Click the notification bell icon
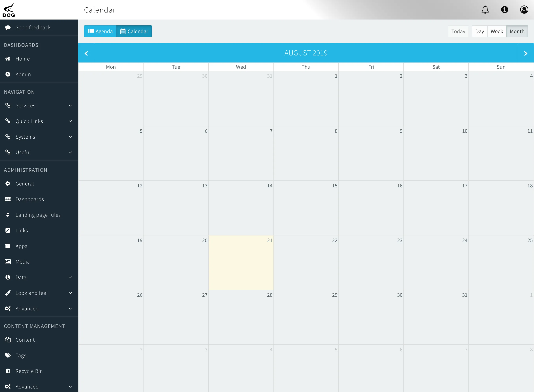The image size is (534, 392). (486, 10)
